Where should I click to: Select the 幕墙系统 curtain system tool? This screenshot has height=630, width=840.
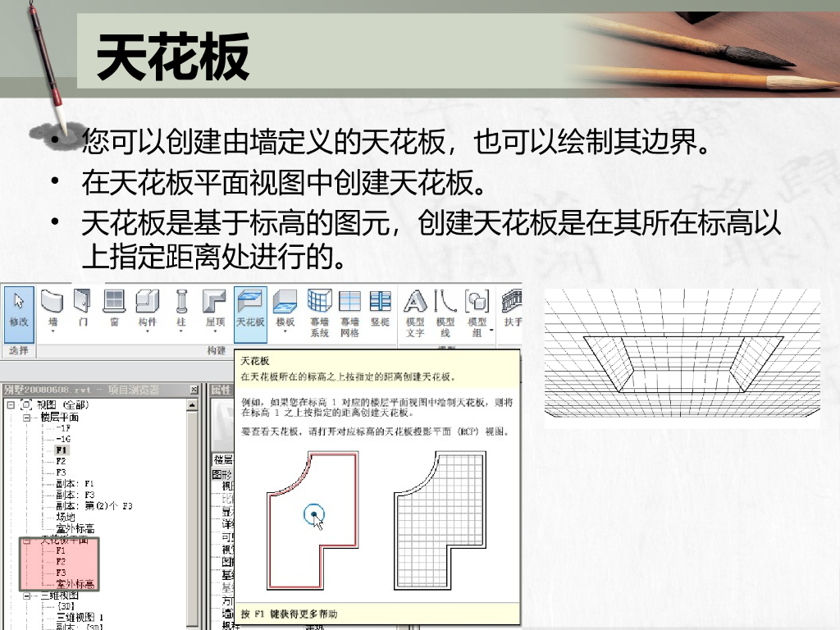click(x=319, y=313)
